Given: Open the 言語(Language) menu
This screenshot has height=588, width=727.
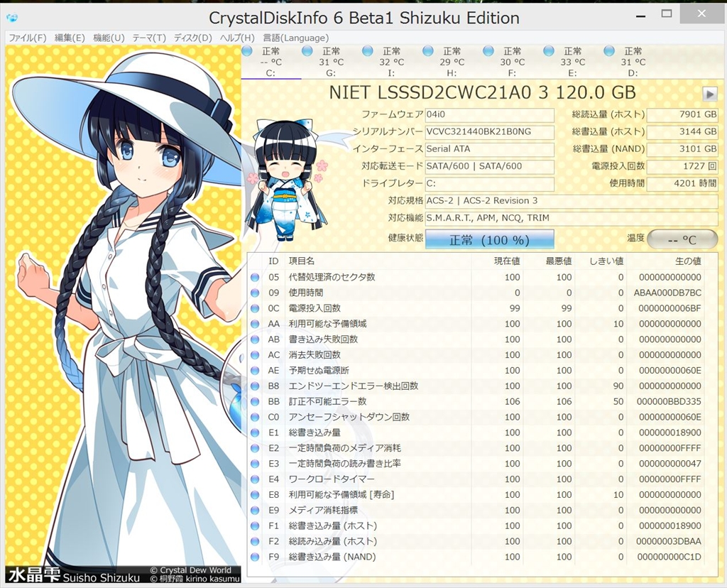Looking at the screenshot, I should coord(296,38).
